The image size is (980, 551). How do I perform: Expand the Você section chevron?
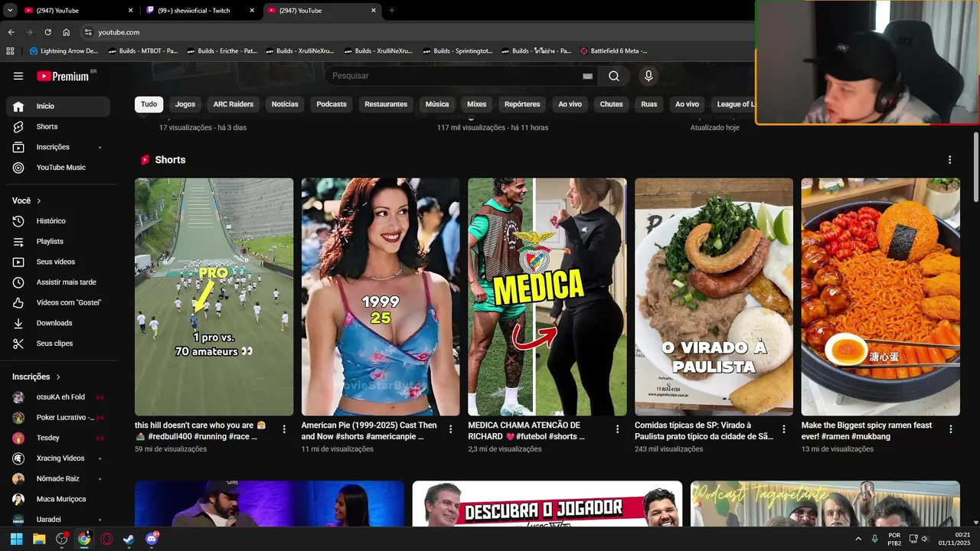tap(39, 201)
